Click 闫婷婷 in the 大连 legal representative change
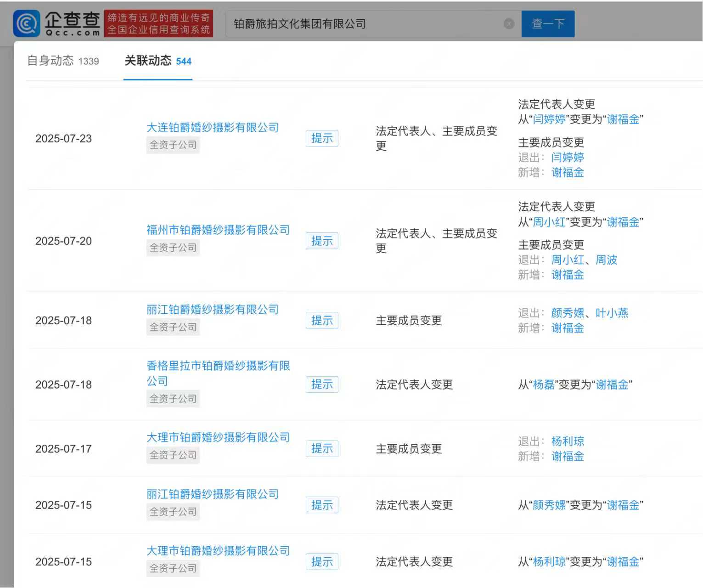 coord(549,119)
